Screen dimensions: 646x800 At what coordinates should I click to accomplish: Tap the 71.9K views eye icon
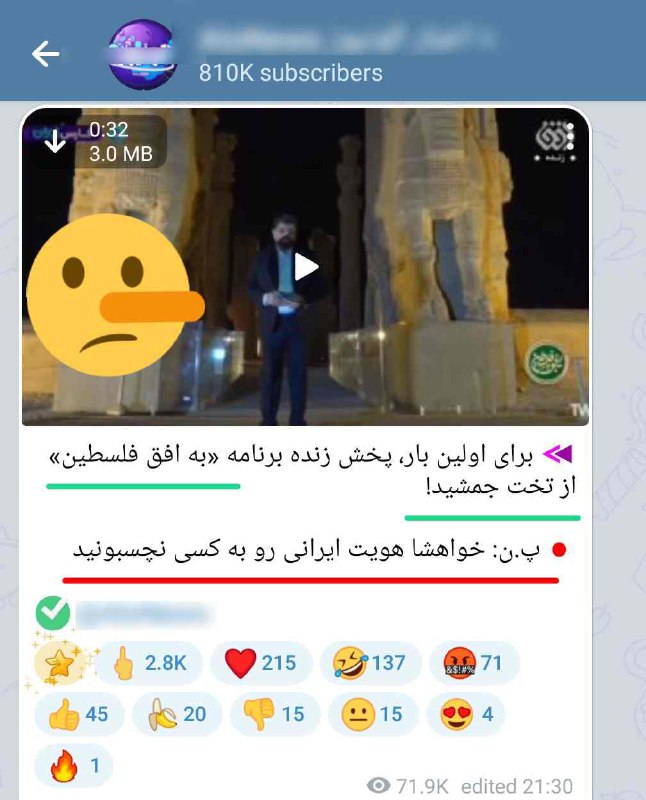click(x=379, y=785)
